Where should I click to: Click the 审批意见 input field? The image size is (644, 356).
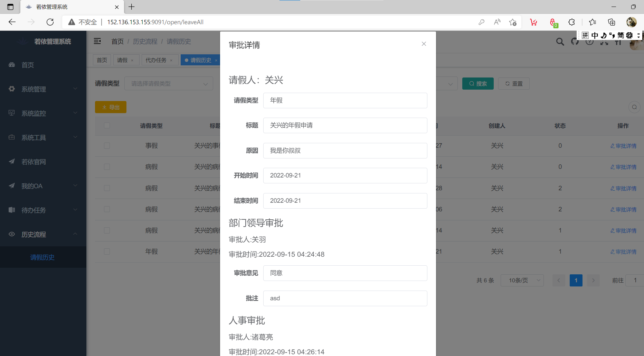tap(345, 273)
